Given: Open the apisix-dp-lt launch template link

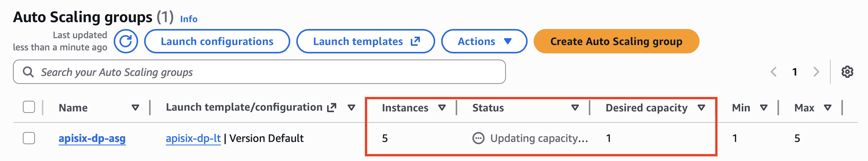Looking at the screenshot, I should [x=193, y=138].
